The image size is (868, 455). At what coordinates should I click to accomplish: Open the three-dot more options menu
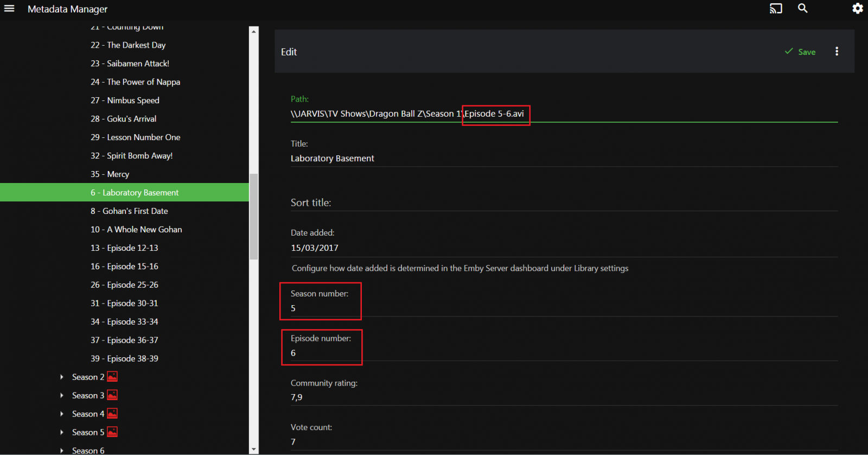pyautogui.click(x=837, y=52)
